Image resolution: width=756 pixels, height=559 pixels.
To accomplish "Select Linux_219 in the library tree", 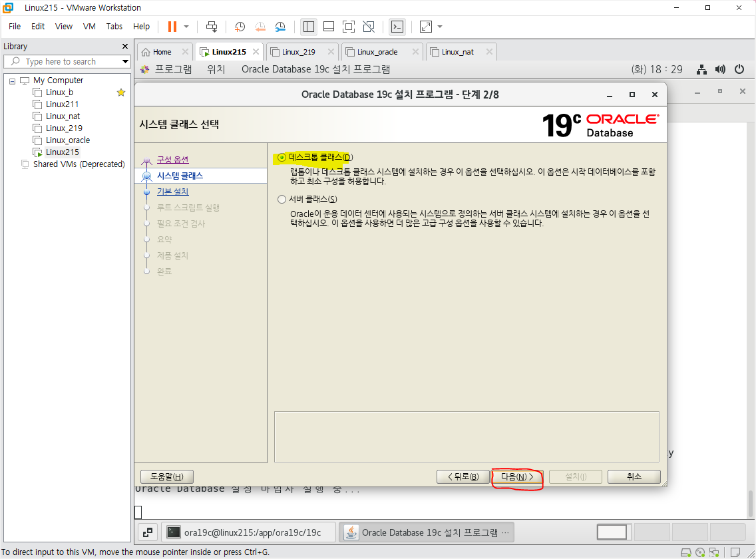I will pos(64,128).
